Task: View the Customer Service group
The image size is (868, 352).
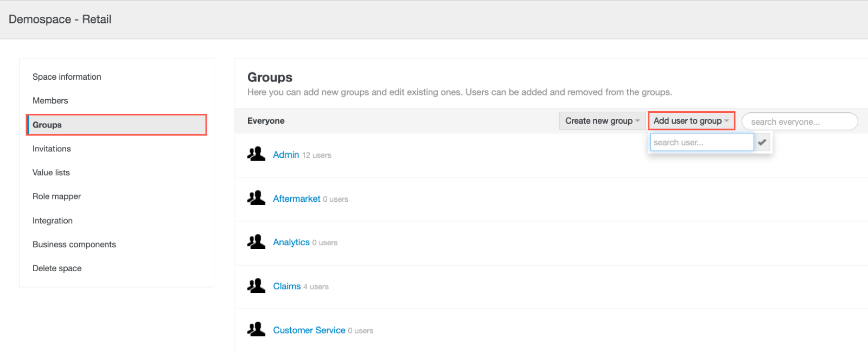Action: tap(309, 330)
